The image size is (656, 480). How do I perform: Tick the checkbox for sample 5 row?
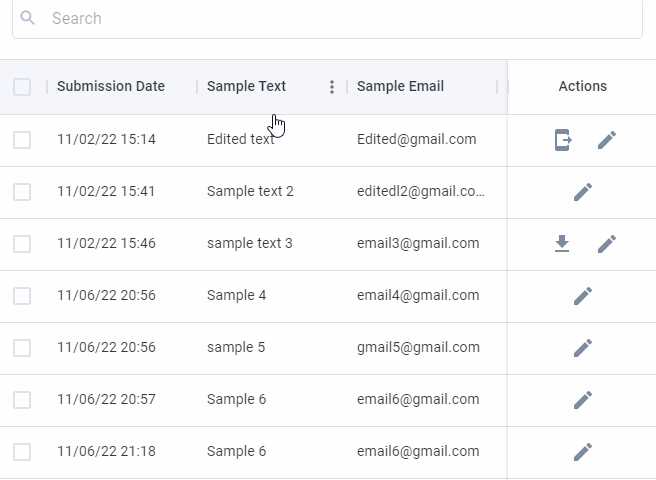[22, 348]
